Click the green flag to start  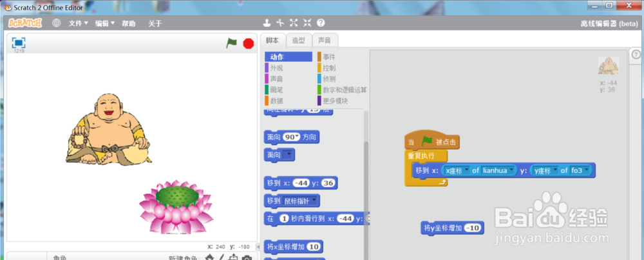pos(232,43)
